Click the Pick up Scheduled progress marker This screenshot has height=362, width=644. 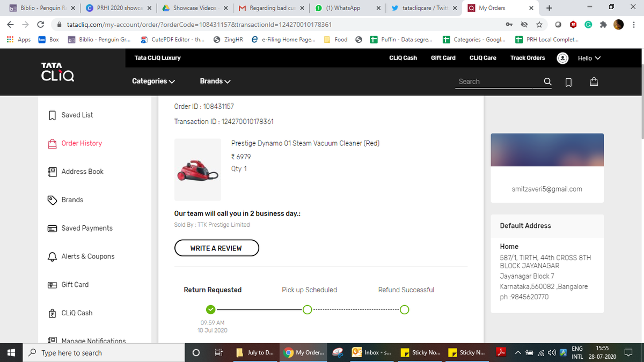(307, 309)
